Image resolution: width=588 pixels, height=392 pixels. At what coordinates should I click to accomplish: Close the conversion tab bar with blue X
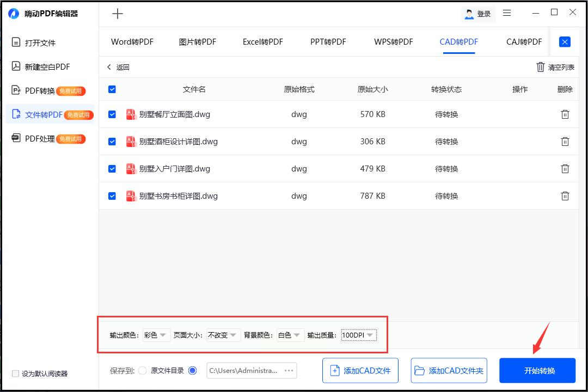[x=565, y=42]
